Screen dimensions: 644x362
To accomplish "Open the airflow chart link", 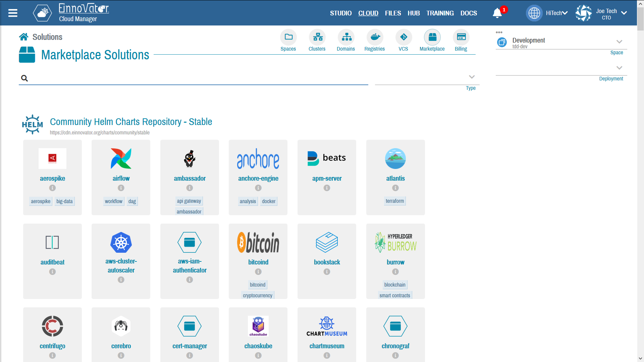I will click(121, 178).
